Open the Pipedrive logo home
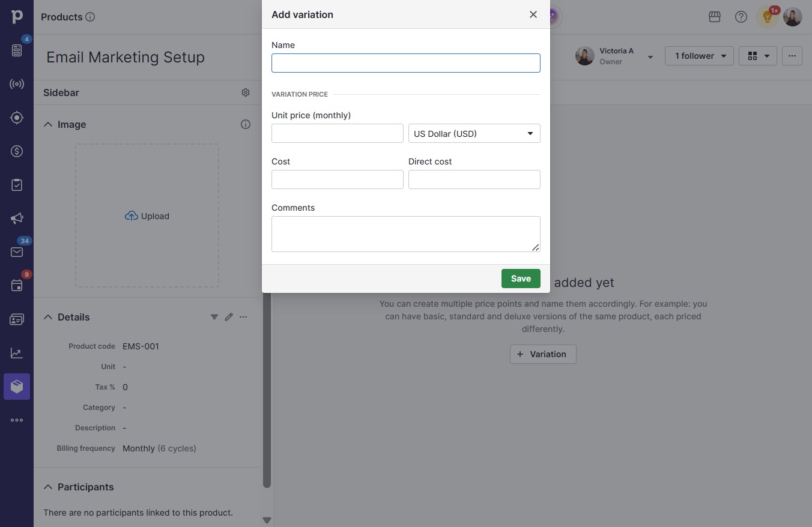Viewport: 812px width, 527px height. pos(17,17)
